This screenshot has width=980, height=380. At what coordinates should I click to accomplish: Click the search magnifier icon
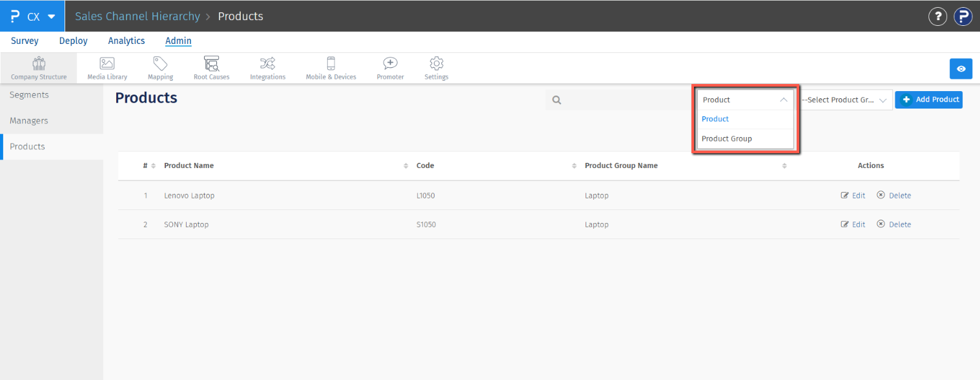tap(556, 100)
